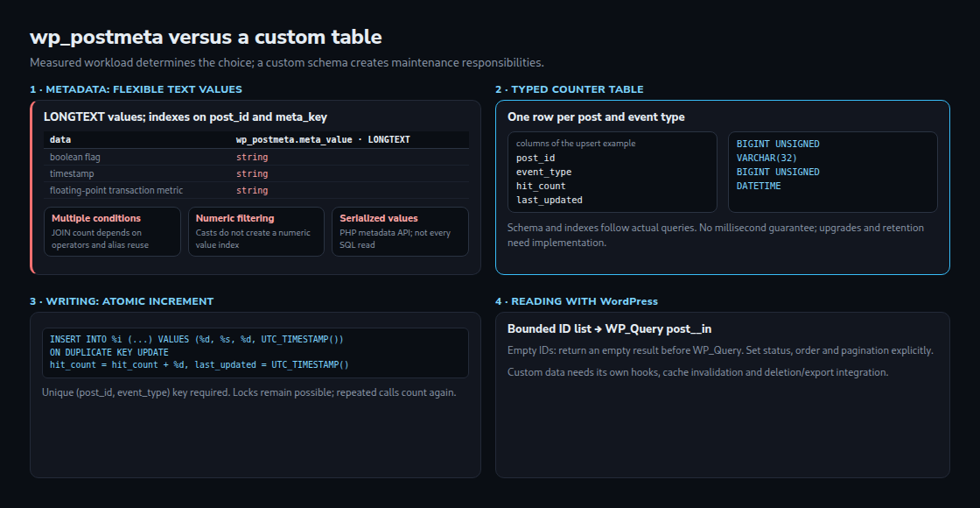Screen dimensions: 980x508
Task: Select the post_id column name
Action: click(x=535, y=159)
